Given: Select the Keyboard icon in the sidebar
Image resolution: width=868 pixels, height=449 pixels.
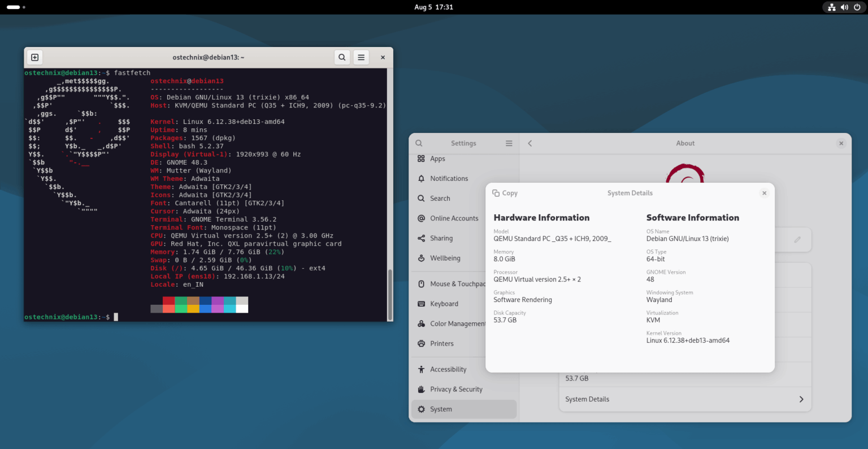Looking at the screenshot, I should pos(421,304).
